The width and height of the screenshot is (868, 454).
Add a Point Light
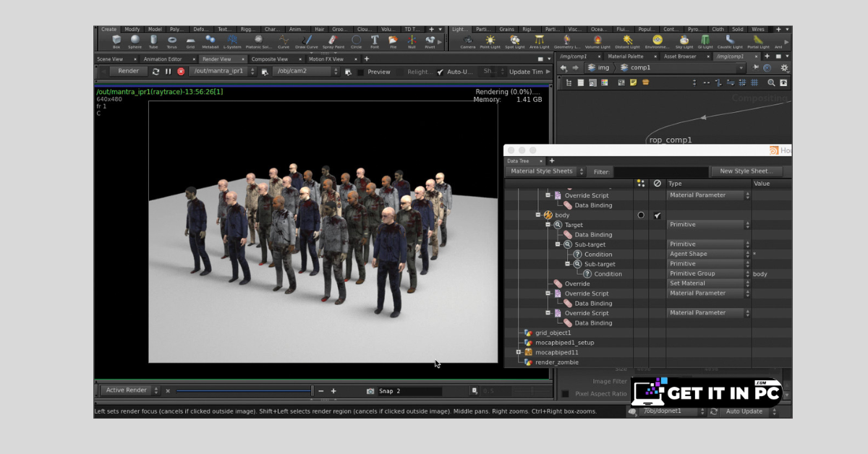coord(491,41)
